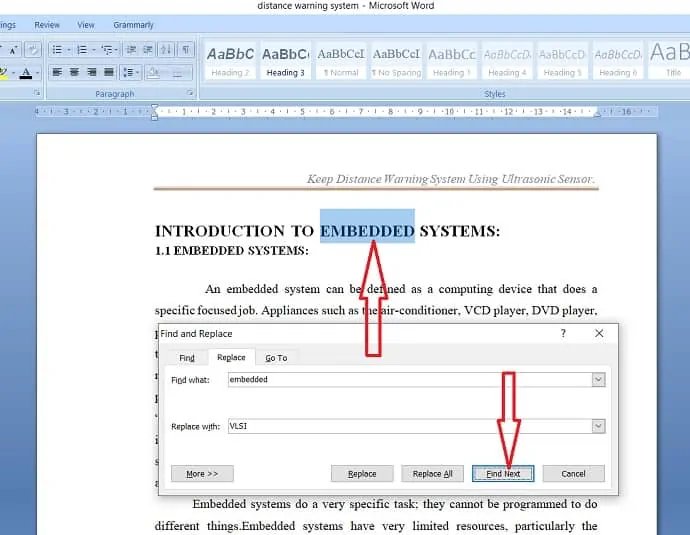690x535 pixels.
Task: Click the Find Next button
Action: click(x=503, y=474)
